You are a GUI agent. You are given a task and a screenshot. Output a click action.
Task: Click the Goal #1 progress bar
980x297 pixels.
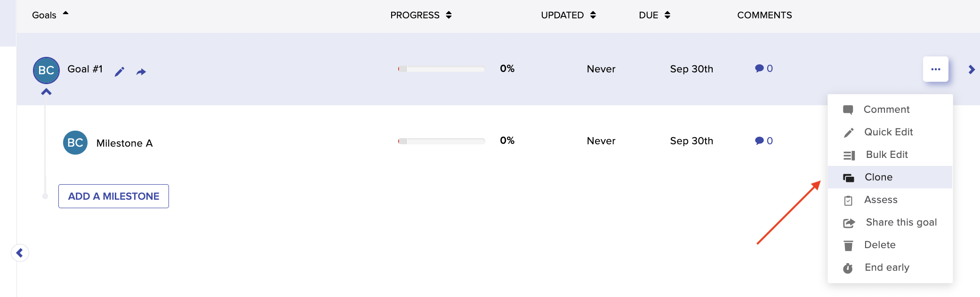tap(441, 69)
